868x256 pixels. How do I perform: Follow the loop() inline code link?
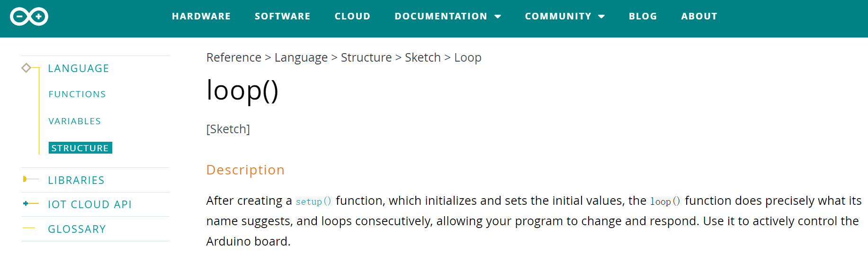(x=665, y=201)
